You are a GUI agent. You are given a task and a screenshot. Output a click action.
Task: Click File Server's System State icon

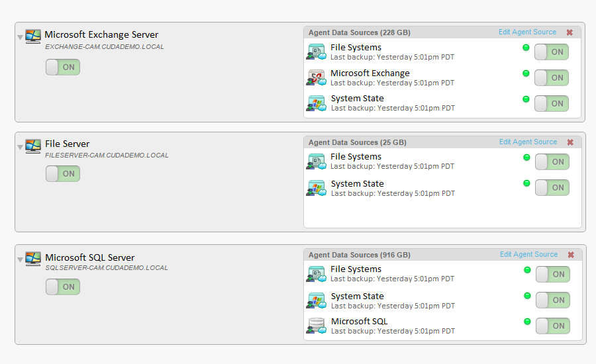pos(317,188)
